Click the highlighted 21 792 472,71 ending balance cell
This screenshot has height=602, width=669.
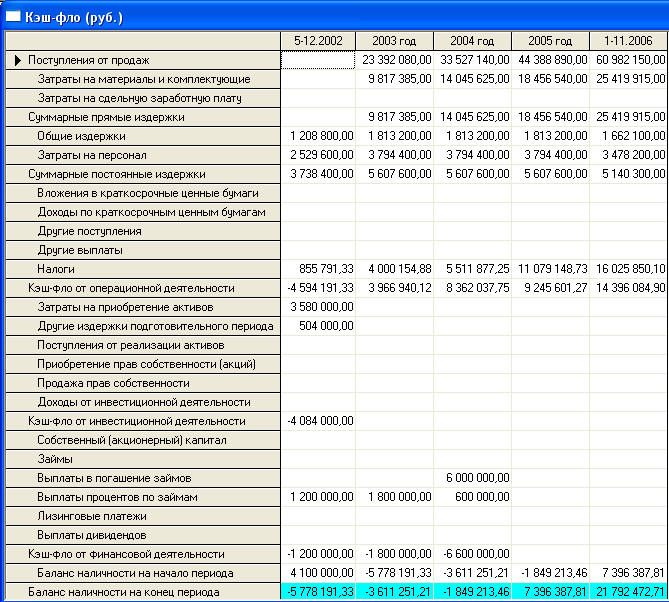pos(628,592)
